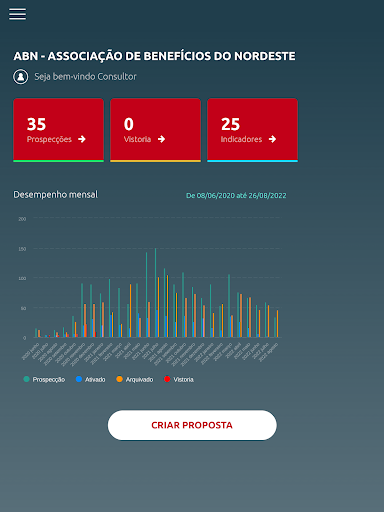
Task: Click the Desempenho mensal heading
Action: click(x=56, y=194)
